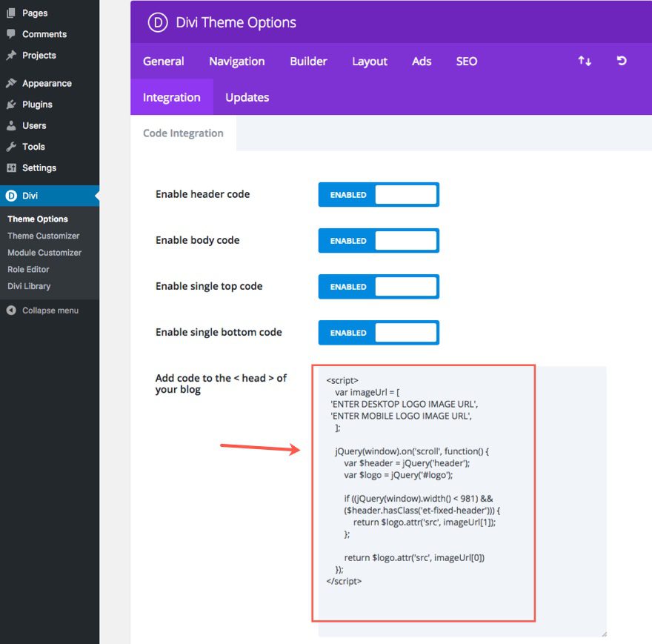
Task: Select the Divi menu item
Action: [50, 196]
